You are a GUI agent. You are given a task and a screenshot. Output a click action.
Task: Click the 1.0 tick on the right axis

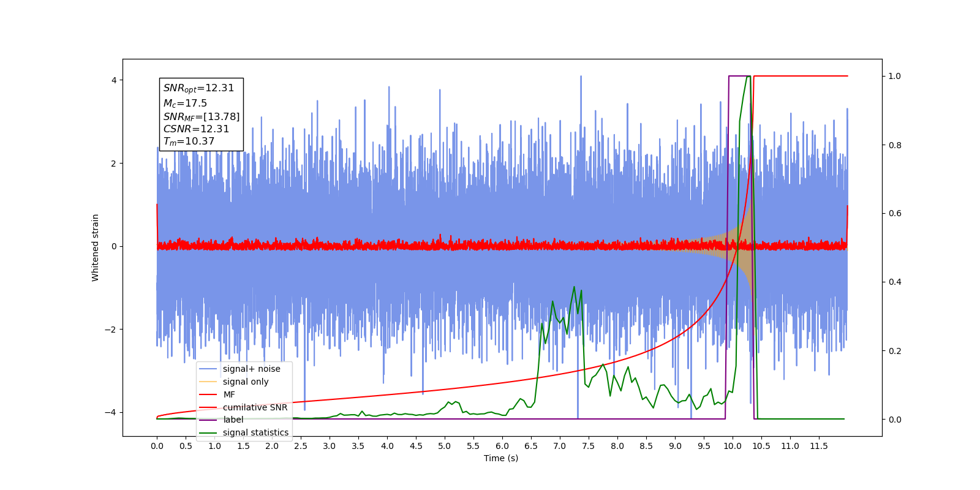pos(895,76)
